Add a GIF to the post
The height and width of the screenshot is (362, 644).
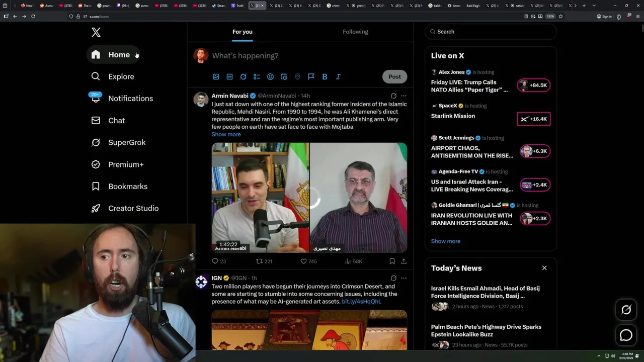tap(229, 77)
